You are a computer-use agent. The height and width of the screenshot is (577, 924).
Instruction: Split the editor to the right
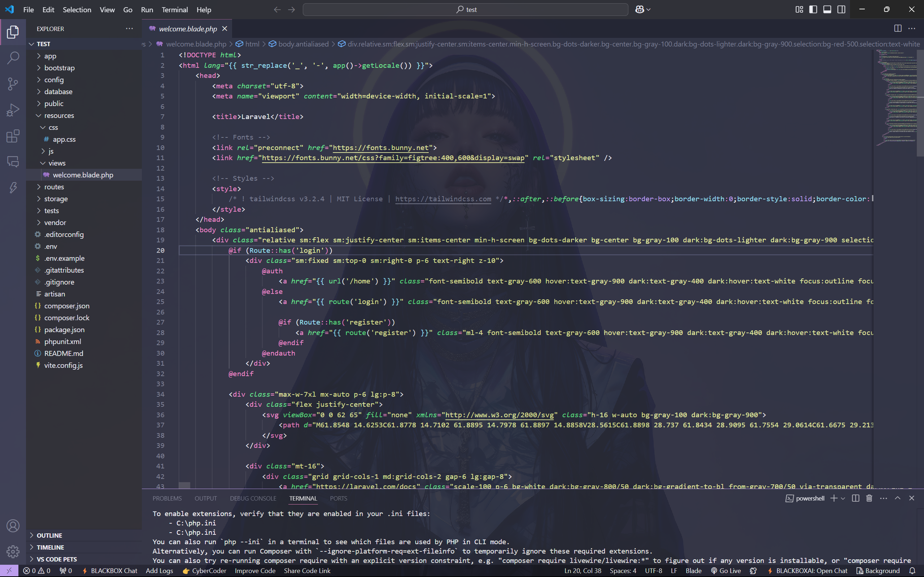click(898, 28)
